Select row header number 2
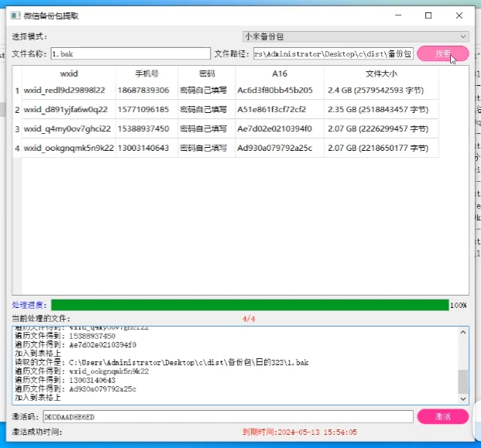This screenshot has height=448, width=481. click(x=17, y=110)
